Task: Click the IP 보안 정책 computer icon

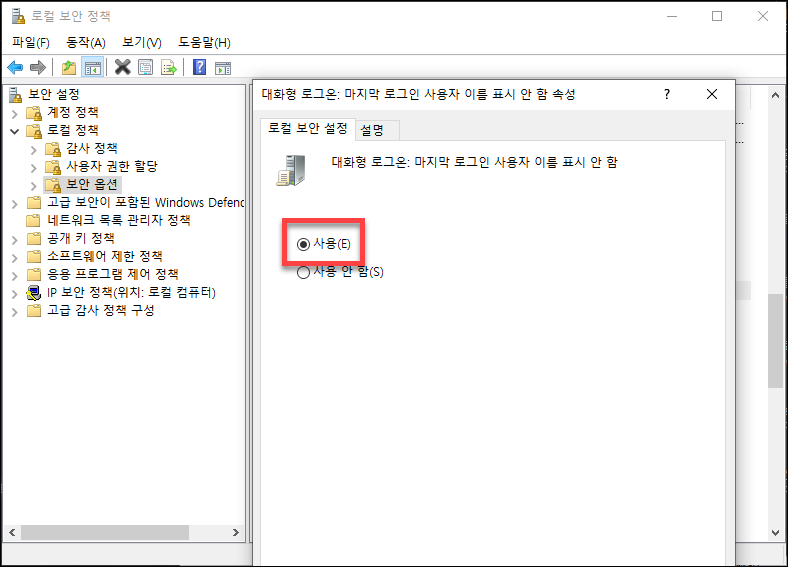Action: click(34, 293)
